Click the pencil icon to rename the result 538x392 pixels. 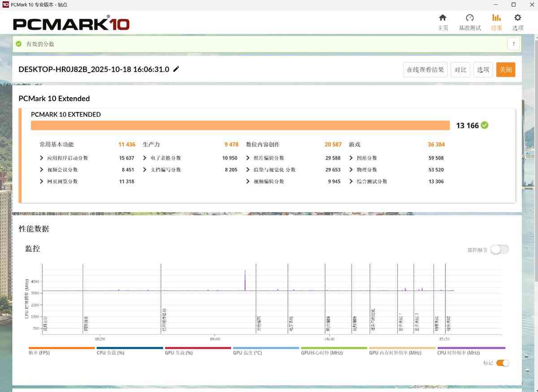176,69
